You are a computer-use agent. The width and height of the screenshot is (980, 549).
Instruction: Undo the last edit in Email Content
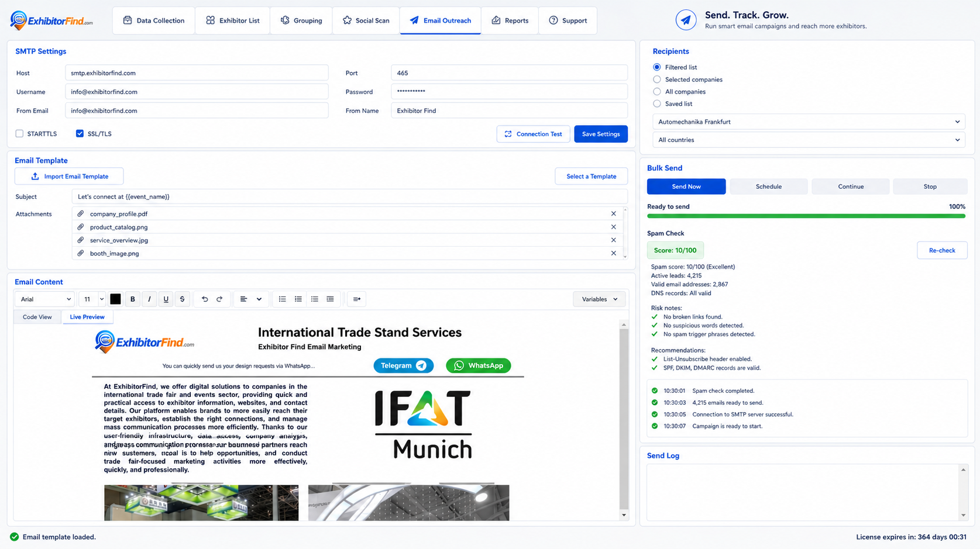[205, 299]
